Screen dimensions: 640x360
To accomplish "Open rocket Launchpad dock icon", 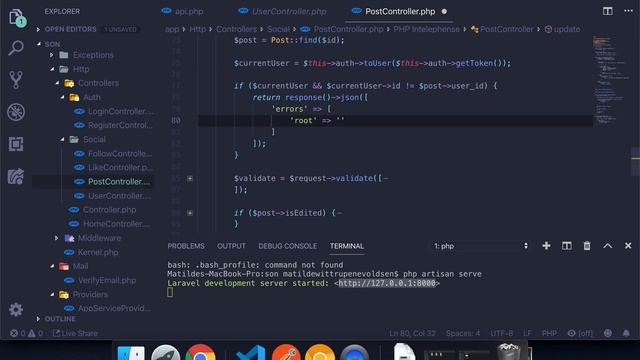I will tap(165, 353).
